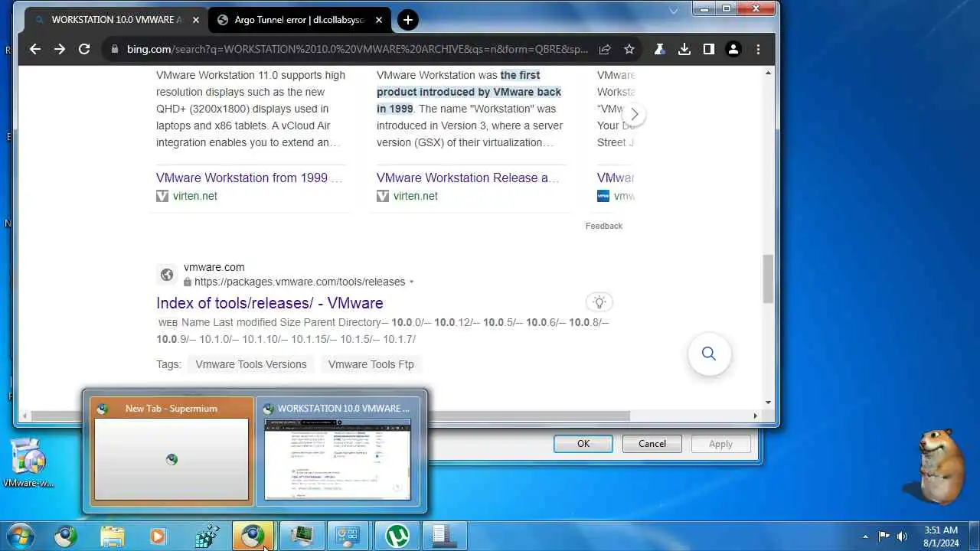Bookmark this page with the star icon
This screenshot has height=551, width=980.
coord(629,49)
